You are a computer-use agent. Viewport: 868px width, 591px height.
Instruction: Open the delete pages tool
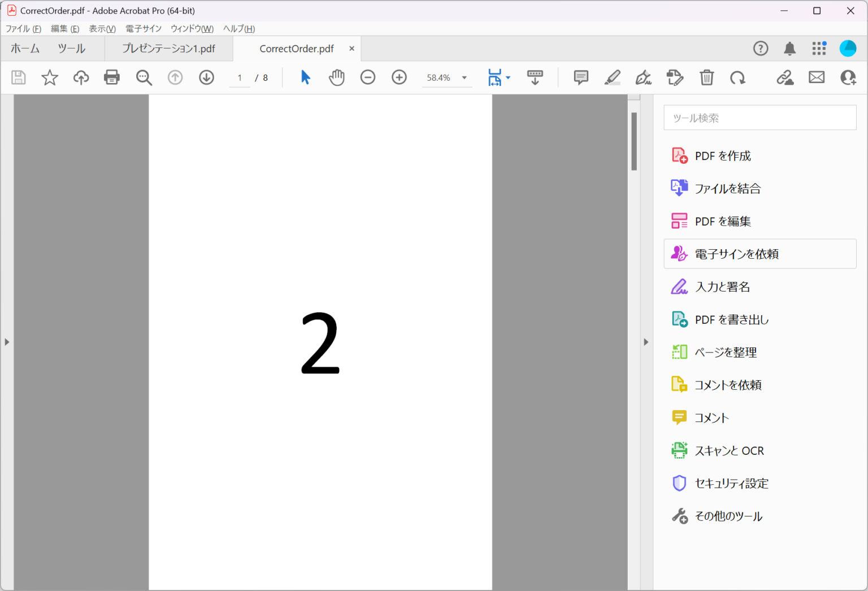coord(706,77)
